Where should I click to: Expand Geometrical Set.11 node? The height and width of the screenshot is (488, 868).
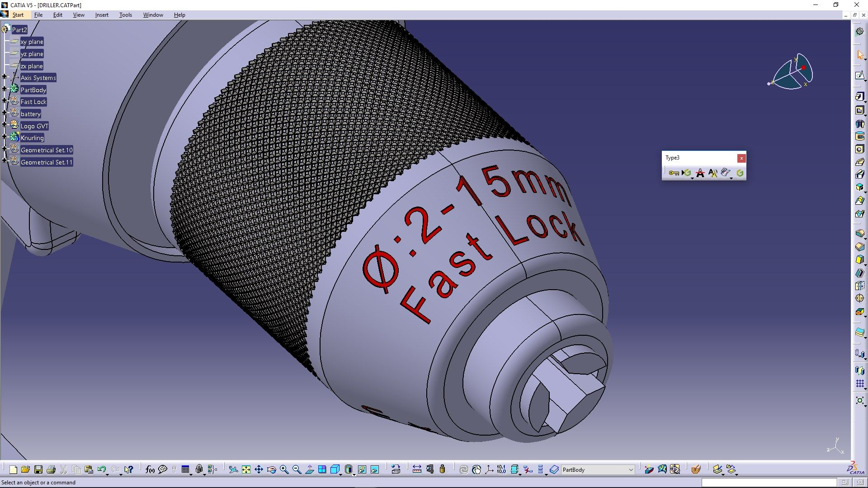point(5,161)
